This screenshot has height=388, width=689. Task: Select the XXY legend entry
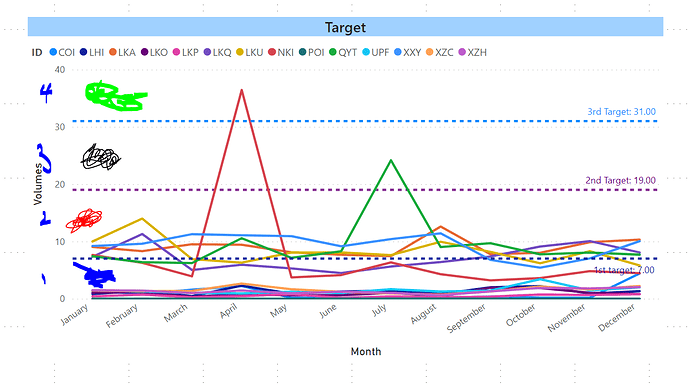coord(408,52)
